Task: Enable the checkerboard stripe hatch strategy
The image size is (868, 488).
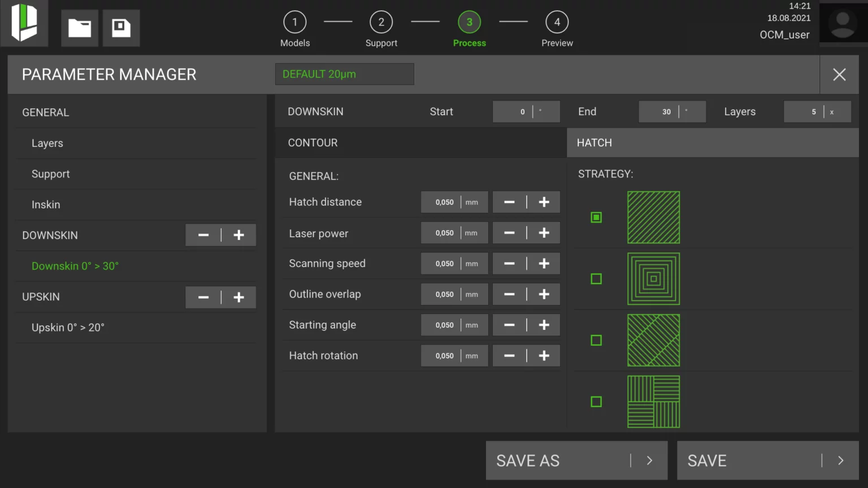Action: click(596, 402)
